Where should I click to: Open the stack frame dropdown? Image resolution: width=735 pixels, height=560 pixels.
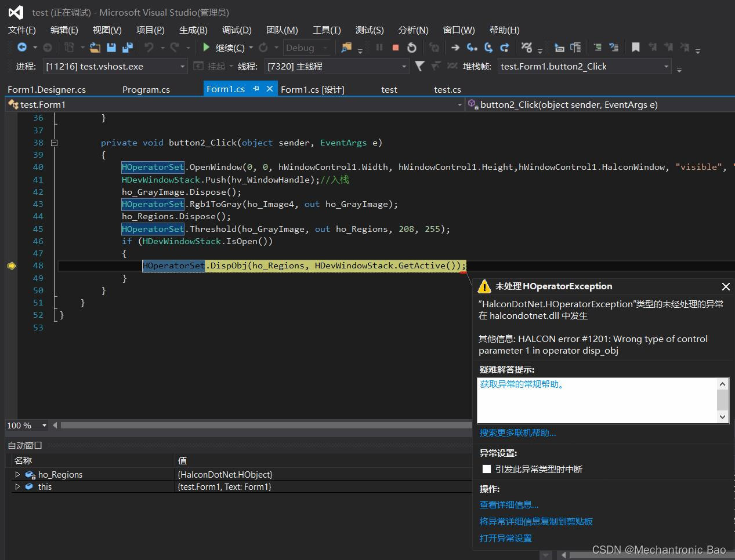tap(666, 67)
